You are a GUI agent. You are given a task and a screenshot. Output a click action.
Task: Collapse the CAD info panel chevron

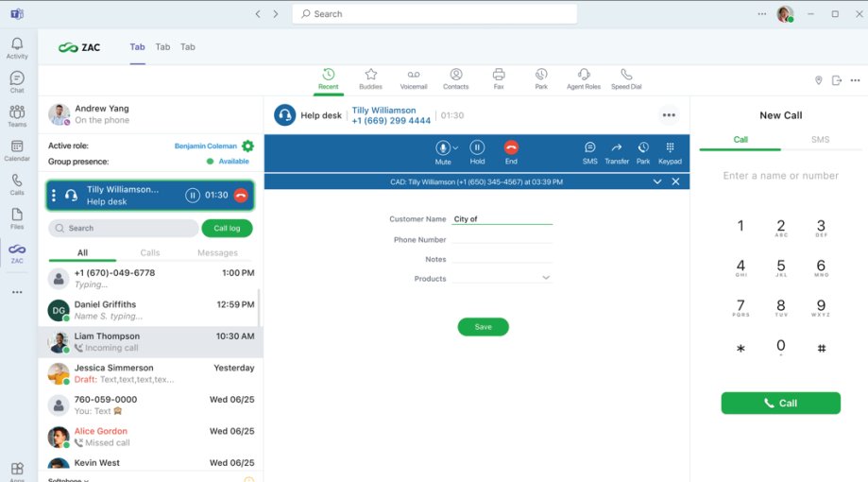pos(657,181)
